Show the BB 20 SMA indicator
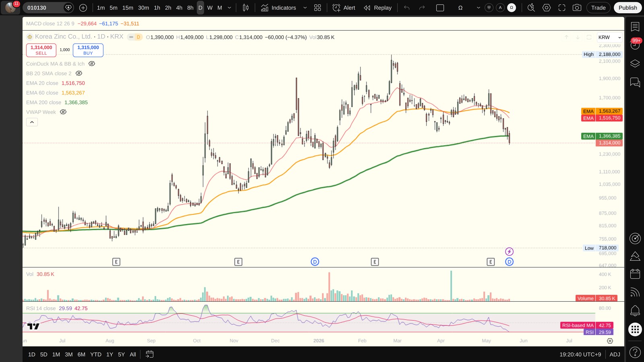This screenshot has width=644, height=362. [x=79, y=73]
